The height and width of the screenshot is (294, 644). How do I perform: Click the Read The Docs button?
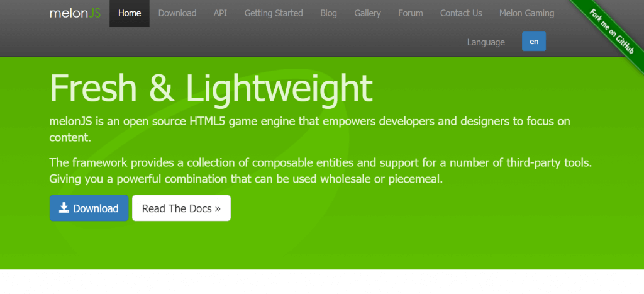[181, 208]
